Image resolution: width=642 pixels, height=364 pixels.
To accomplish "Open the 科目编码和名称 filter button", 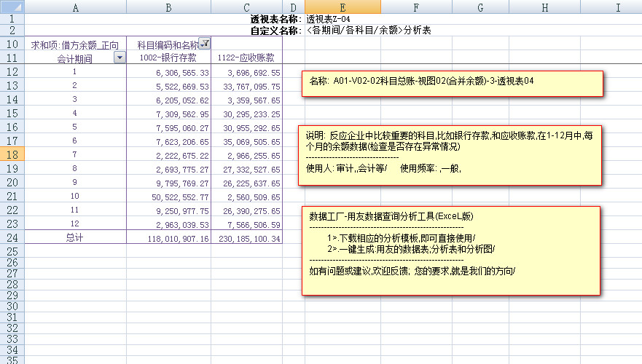I will (205, 44).
